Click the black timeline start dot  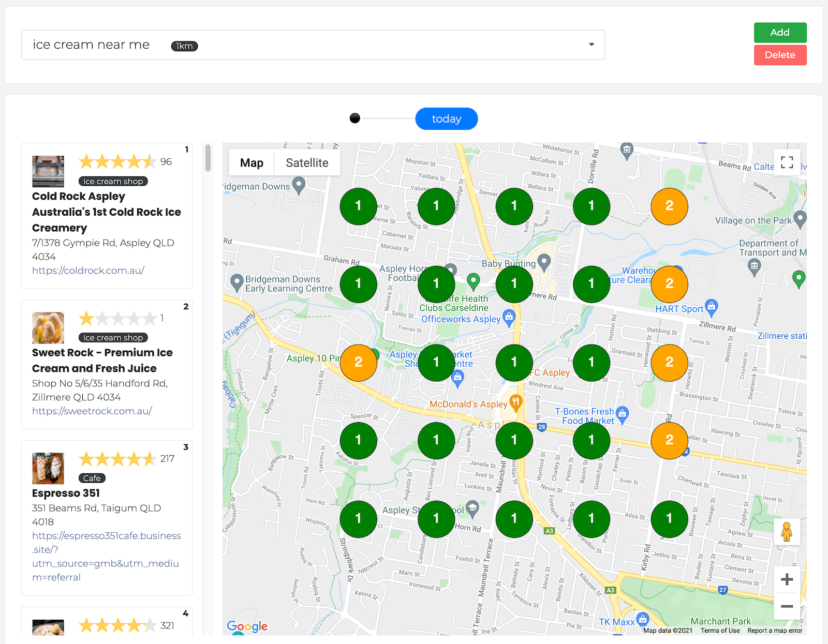point(355,118)
